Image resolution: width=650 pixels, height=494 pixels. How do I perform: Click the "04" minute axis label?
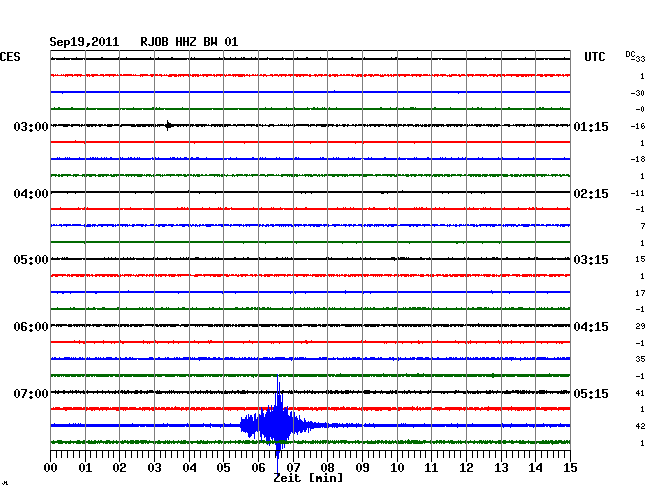[189, 468]
